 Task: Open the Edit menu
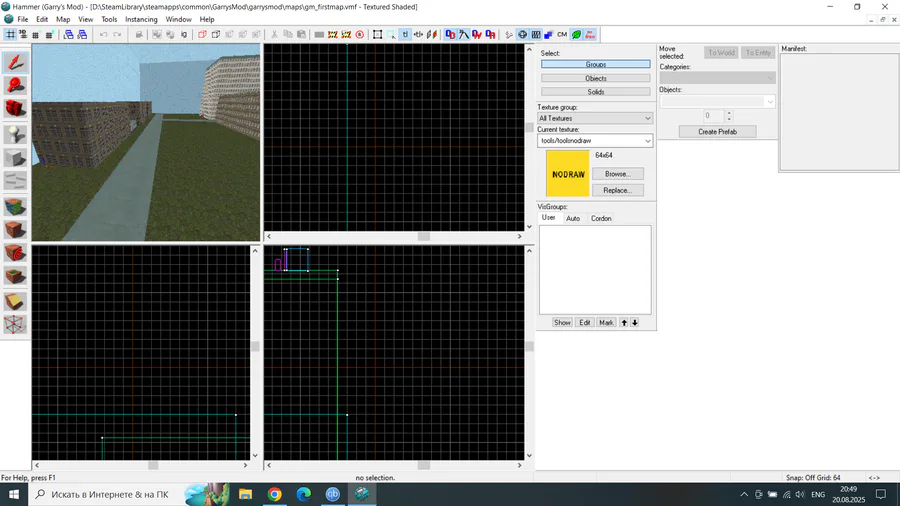click(x=42, y=19)
